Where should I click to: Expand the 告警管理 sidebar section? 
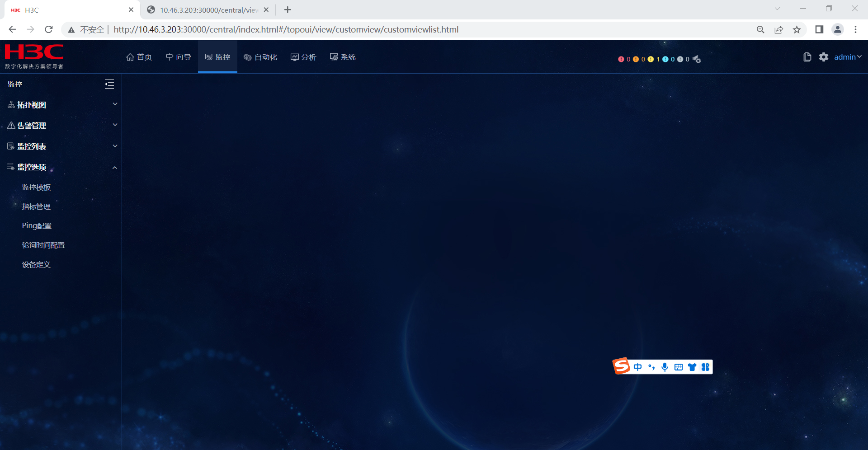(61, 126)
